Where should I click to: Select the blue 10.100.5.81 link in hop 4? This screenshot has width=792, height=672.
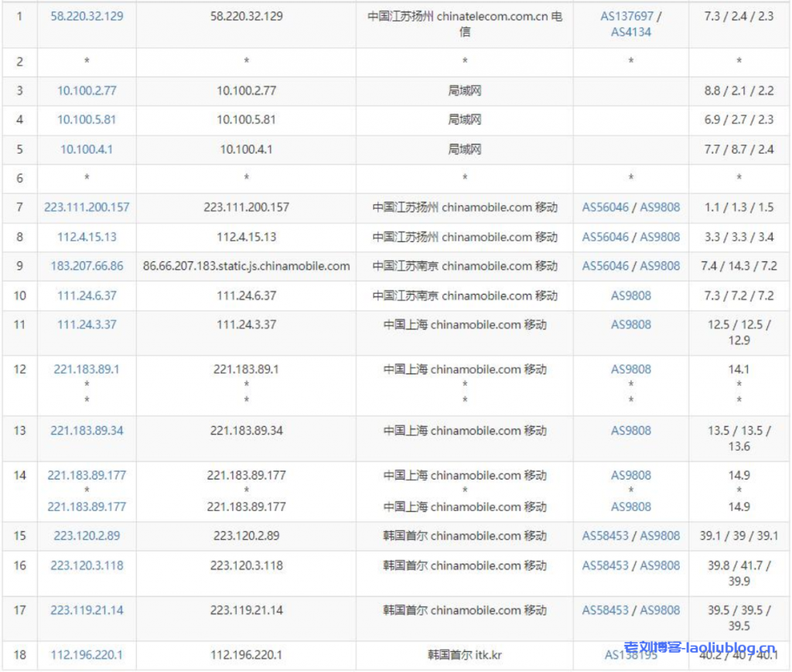click(87, 120)
